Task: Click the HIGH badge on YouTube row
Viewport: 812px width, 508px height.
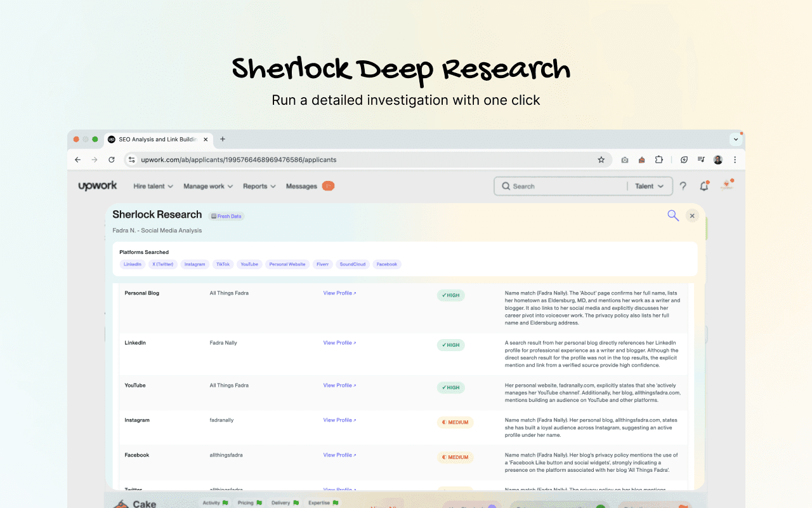Action: click(x=451, y=387)
